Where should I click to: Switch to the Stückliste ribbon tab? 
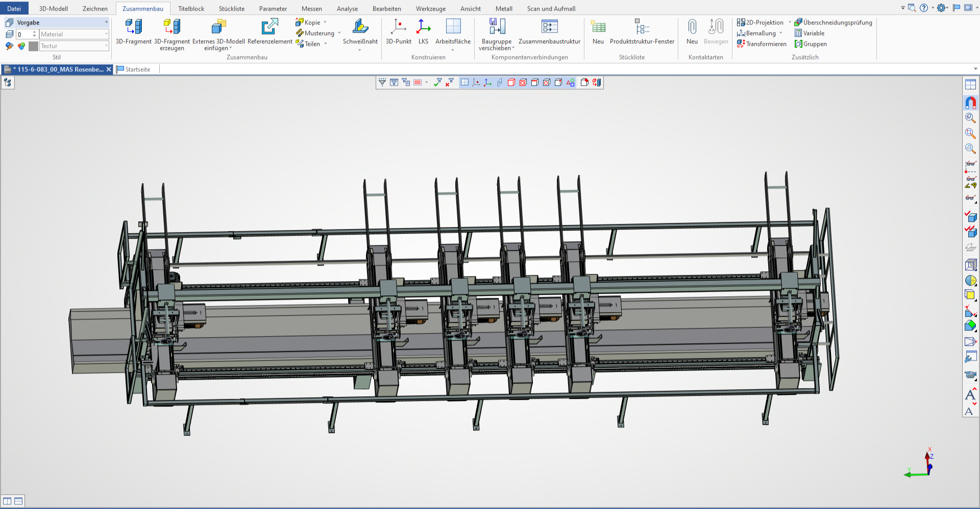point(231,9)
